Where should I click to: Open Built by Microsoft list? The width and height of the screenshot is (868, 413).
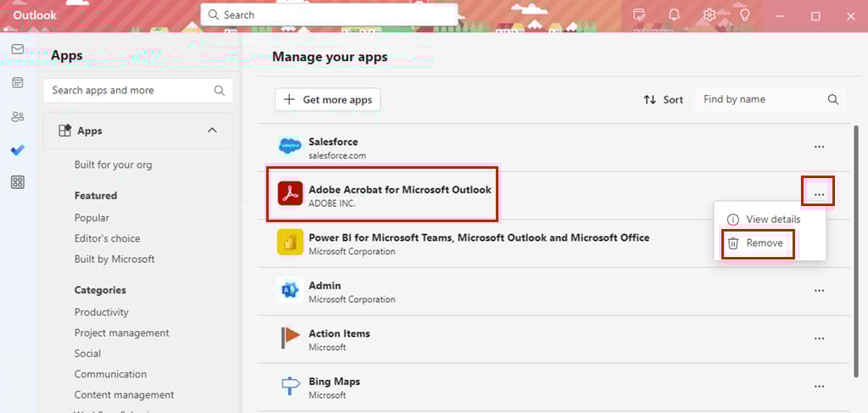coord(114,260)
